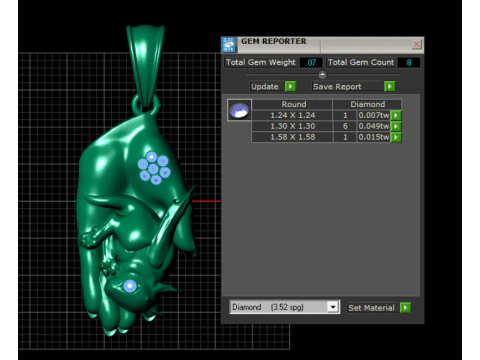Screen dimensions: 480x360
Task: Open the Diamond (3.52 spg) material dropdown
Action: click(284, 307)
